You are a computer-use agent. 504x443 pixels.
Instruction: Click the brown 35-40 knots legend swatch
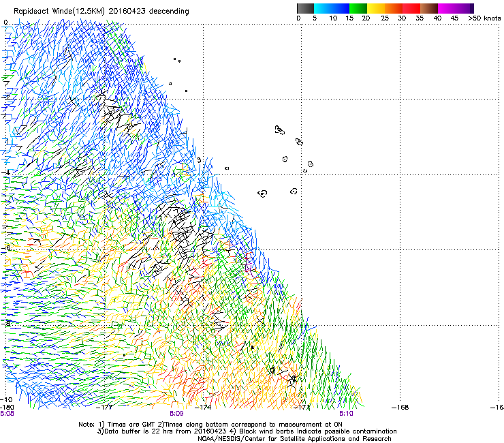(429, 8)
